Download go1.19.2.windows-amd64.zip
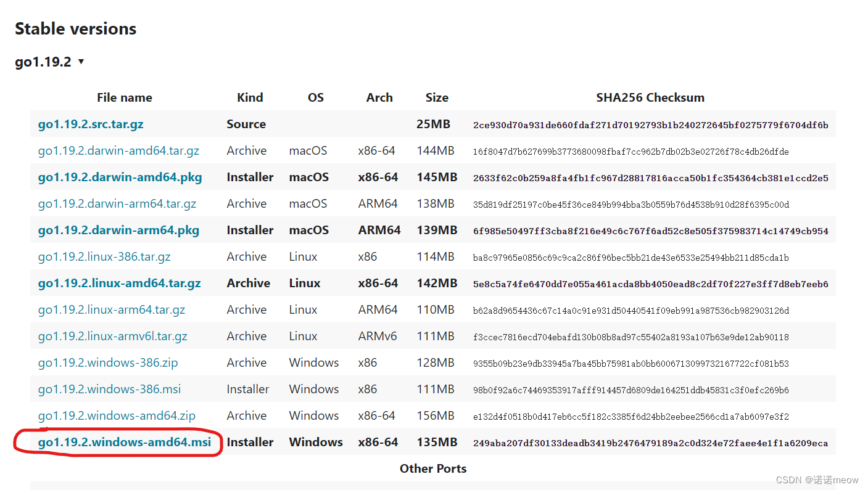 pyautogui.click(x=117, y=415)
